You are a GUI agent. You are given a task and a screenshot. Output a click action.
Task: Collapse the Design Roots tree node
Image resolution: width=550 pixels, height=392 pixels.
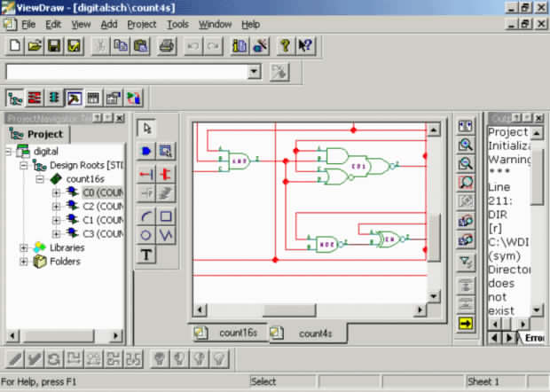[24, 166]
